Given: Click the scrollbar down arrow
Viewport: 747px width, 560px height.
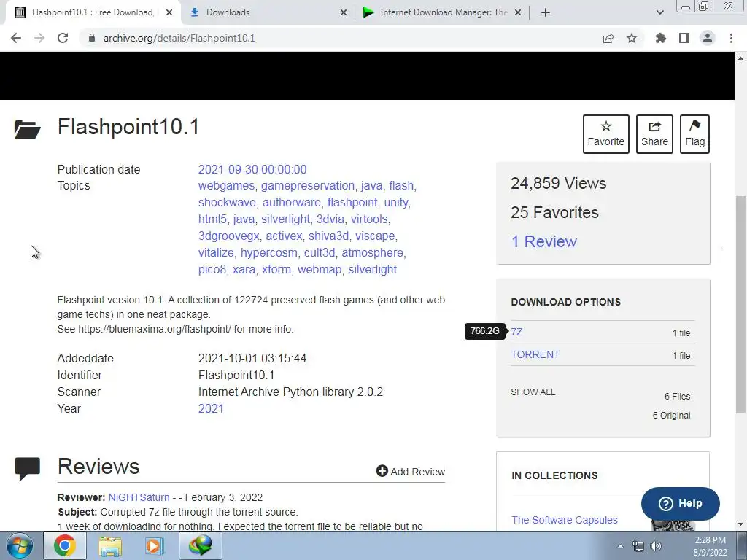Looking at the screenshot, I should click(741, 524).
